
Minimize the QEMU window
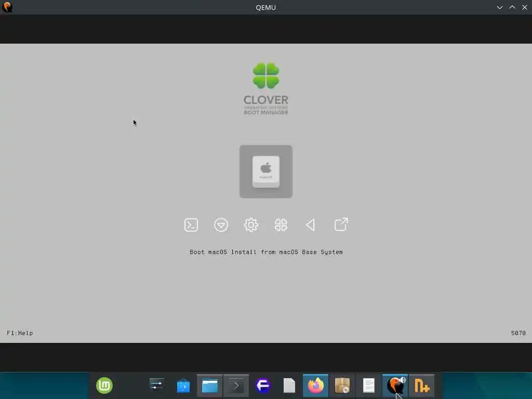click(499, 7)
